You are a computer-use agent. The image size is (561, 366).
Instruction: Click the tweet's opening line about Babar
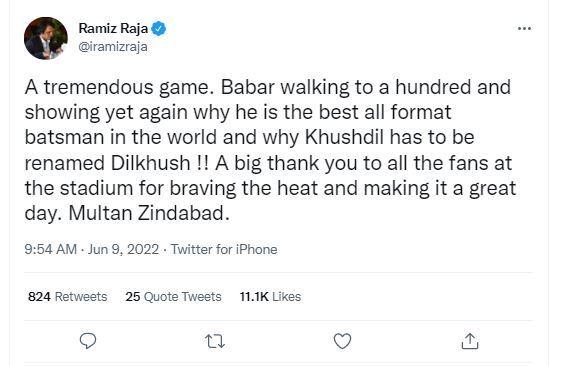[x=268, y=87]
